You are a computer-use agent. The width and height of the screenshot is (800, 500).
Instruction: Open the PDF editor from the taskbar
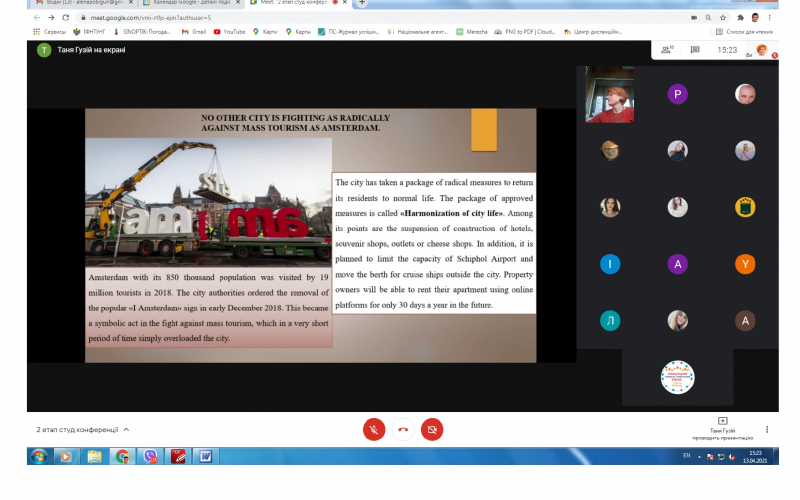tap(178, 456)
